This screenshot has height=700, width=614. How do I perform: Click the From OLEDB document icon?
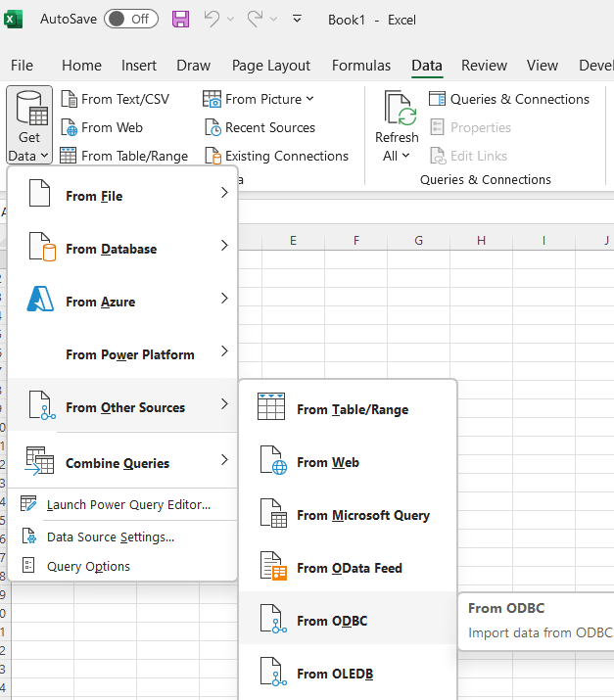pyautogui.click(x=274, y=672)
